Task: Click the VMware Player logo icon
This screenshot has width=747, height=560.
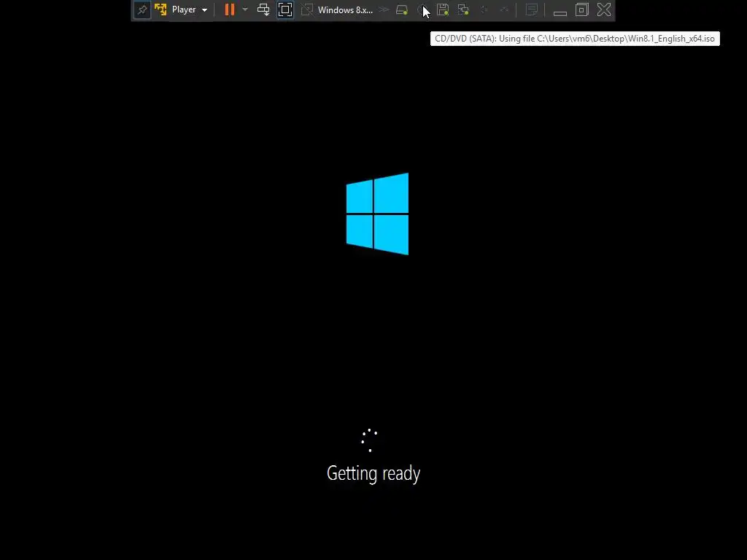Action: click(160, 9)
